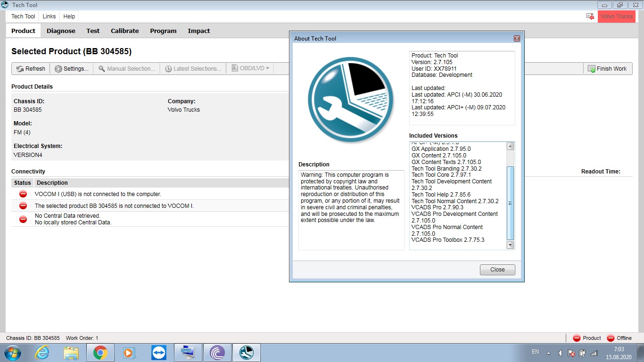The image size is (644, 362).
Task: Open the Links menu
Action: click(49, 16)
